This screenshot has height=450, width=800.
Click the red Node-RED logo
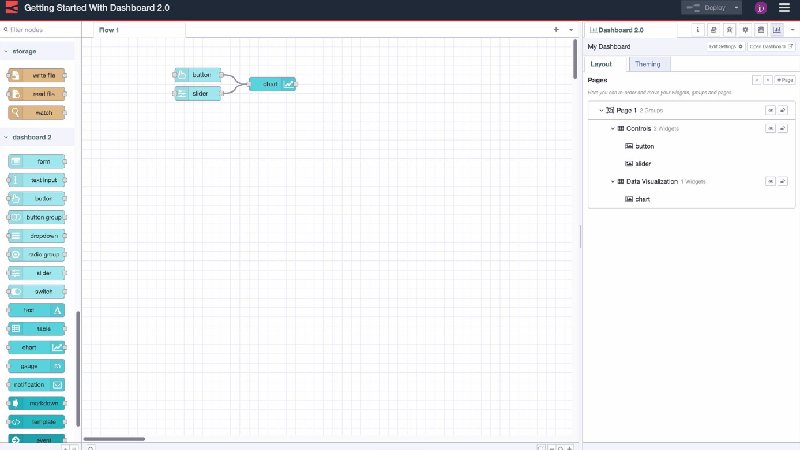pyautogui.click(x=12, y=7)
